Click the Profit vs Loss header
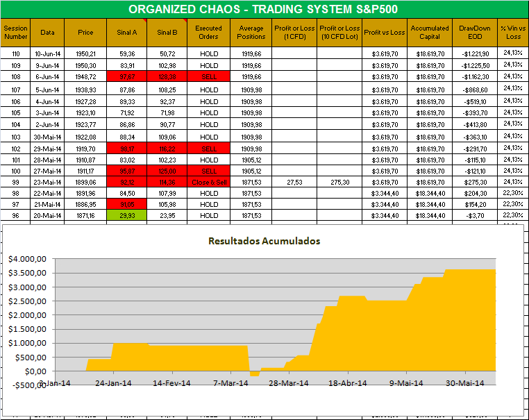Image resolution: width=529 pixels, height=420 pixels. point(385,33)
